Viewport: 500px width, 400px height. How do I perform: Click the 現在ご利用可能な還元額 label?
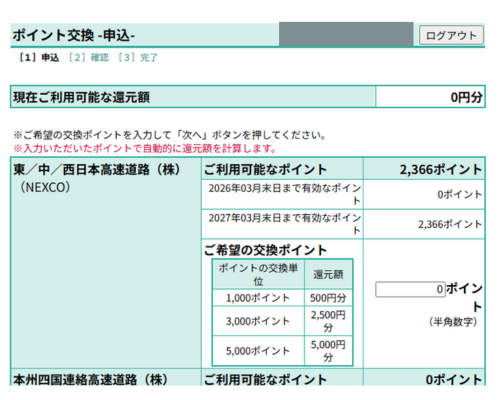tap(81, 97)
